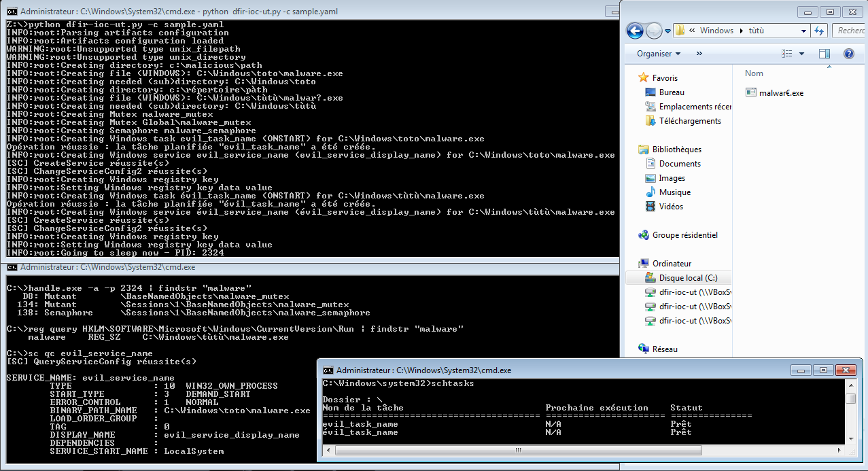Screen dimensions: 868x471
Task: Expand the « chevron in the address bar
Action: coord(691,31)
